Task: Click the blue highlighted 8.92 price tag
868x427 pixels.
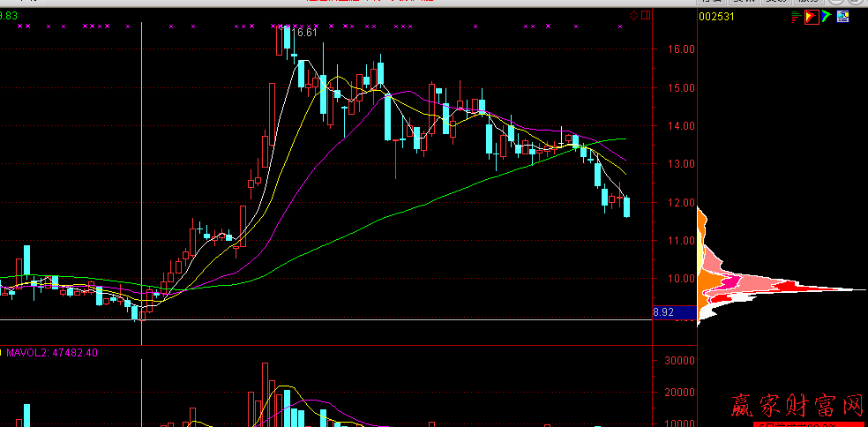Action: tap(663, 311)
